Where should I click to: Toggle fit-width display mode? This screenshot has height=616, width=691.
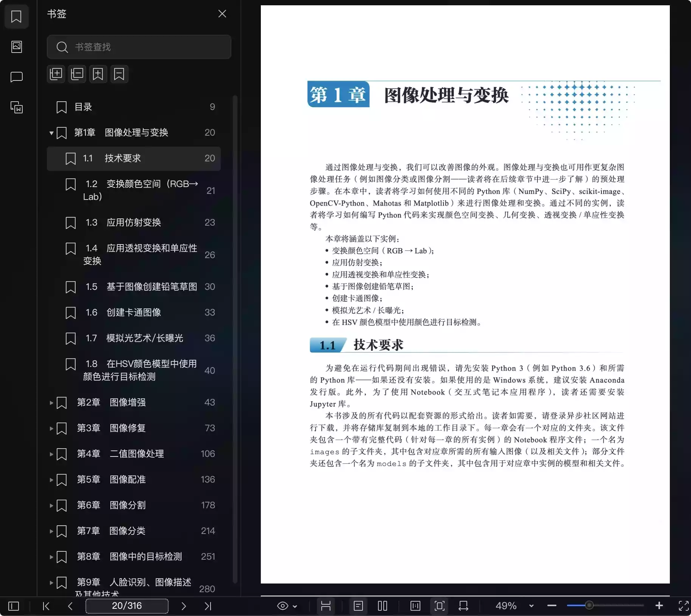tap(464, 606)
